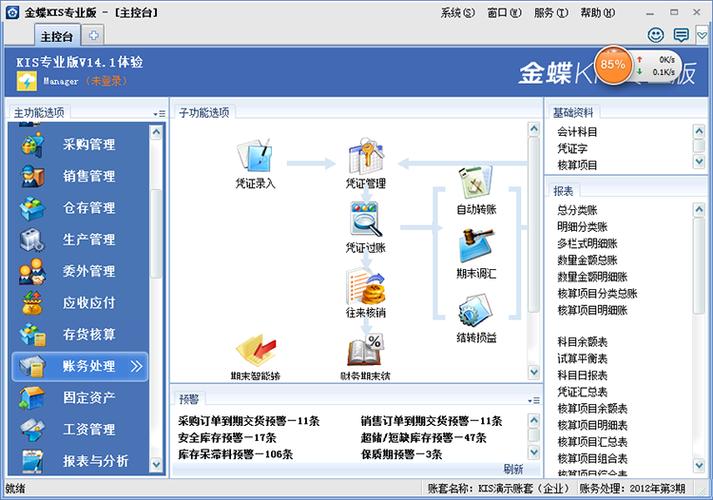Click 报表 list scroll down arrow
The width and height of the screenshot is (713, 500).
point(699,465)
